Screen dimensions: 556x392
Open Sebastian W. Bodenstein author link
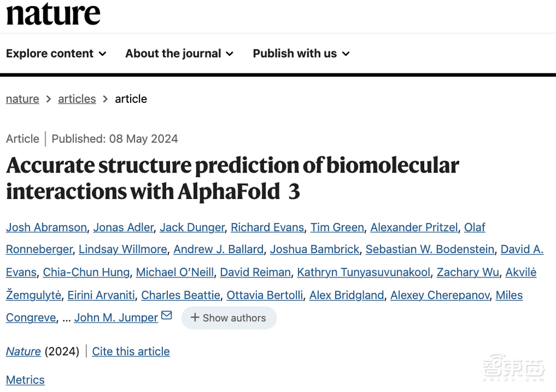[x=430, y=250]
